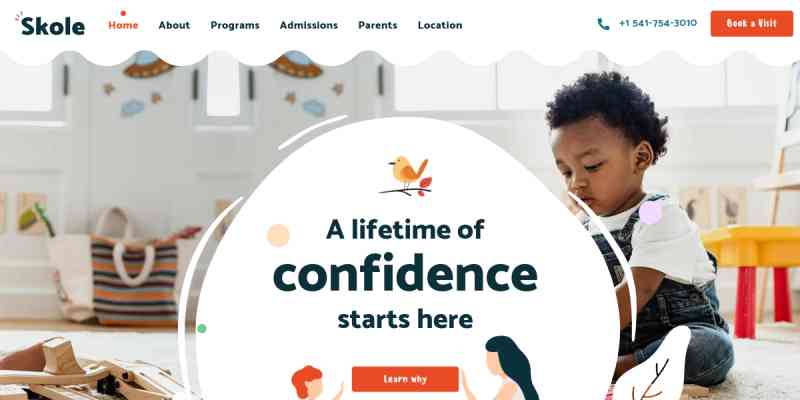Select Location in navigation

(x=440, y=25)
